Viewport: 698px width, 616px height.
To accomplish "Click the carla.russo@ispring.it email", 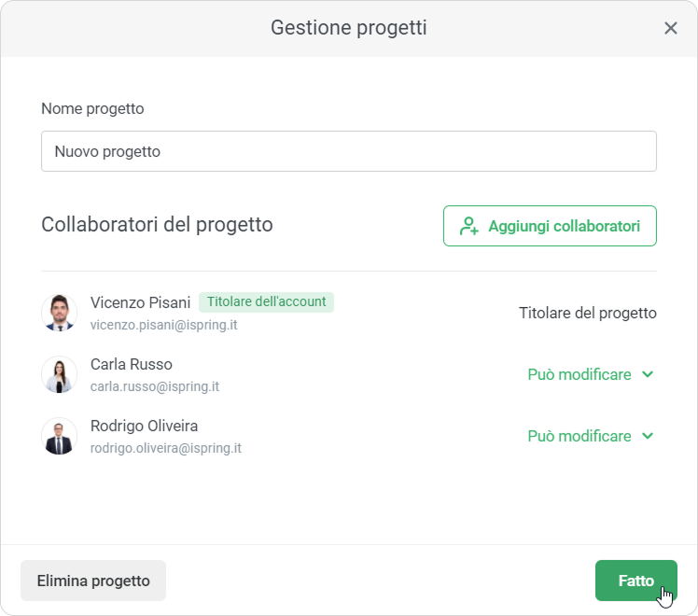I will click(155, 386).
